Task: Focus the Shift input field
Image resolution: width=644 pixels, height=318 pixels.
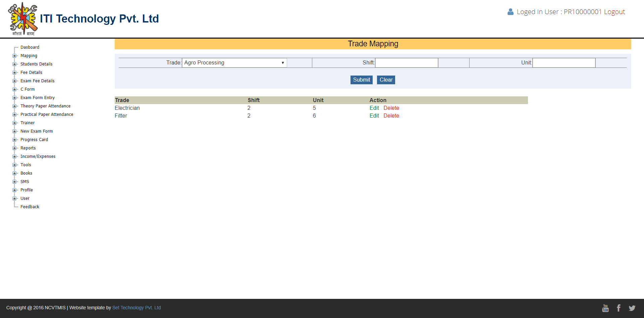Action: coord(407,63)
